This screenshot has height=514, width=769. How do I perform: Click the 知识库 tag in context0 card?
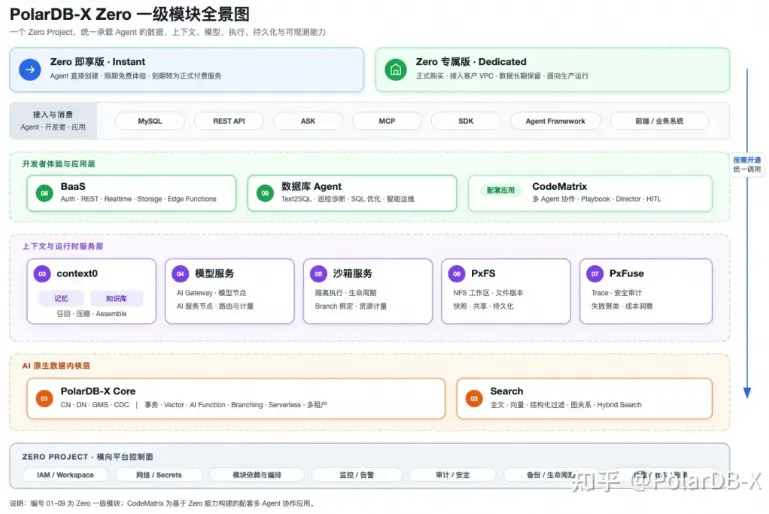coord(116,298)
